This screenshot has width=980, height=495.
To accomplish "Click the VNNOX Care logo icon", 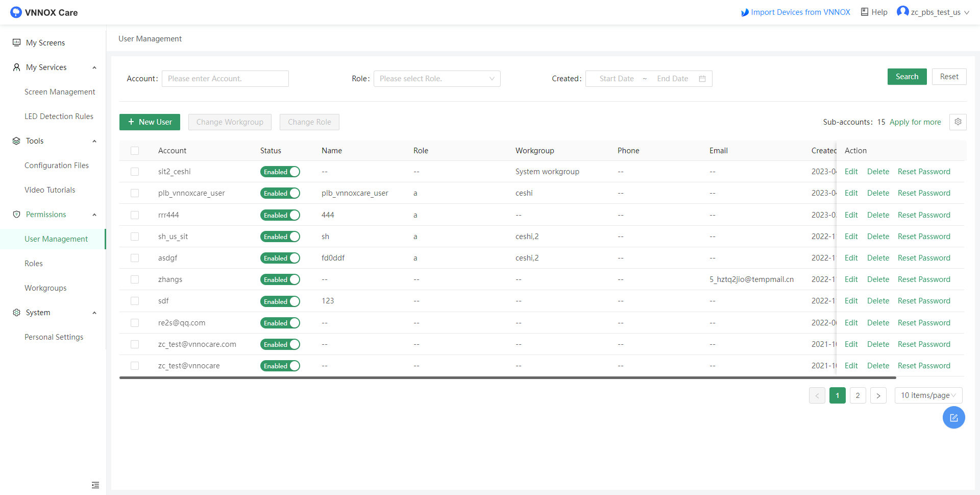I will point(16,12).
